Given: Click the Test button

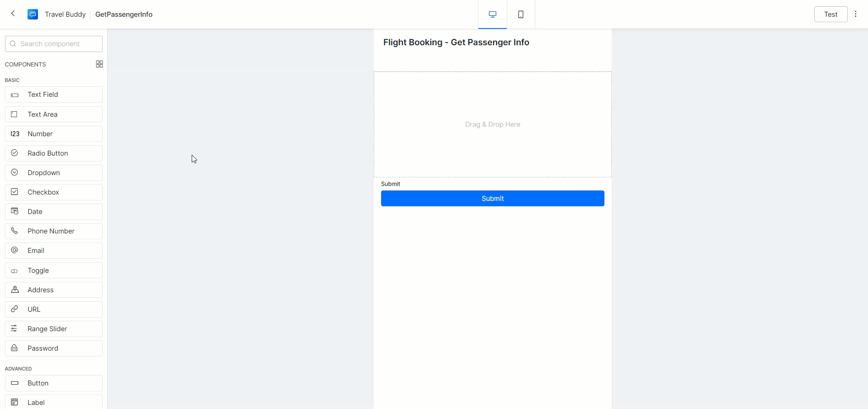Looking at the screenshot, I should pyautogui.click(x=830, y=14).
